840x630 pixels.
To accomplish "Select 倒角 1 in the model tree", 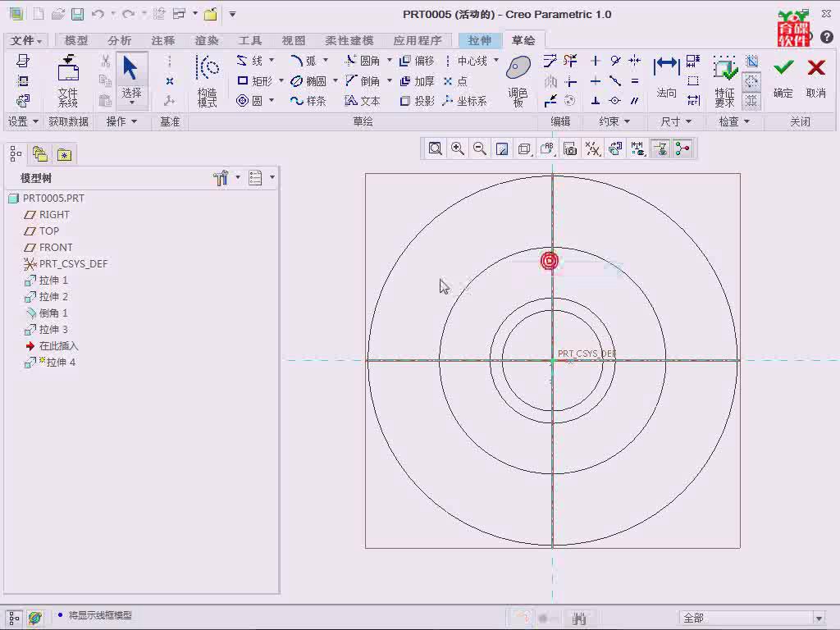I will click(x=47, y=313).
